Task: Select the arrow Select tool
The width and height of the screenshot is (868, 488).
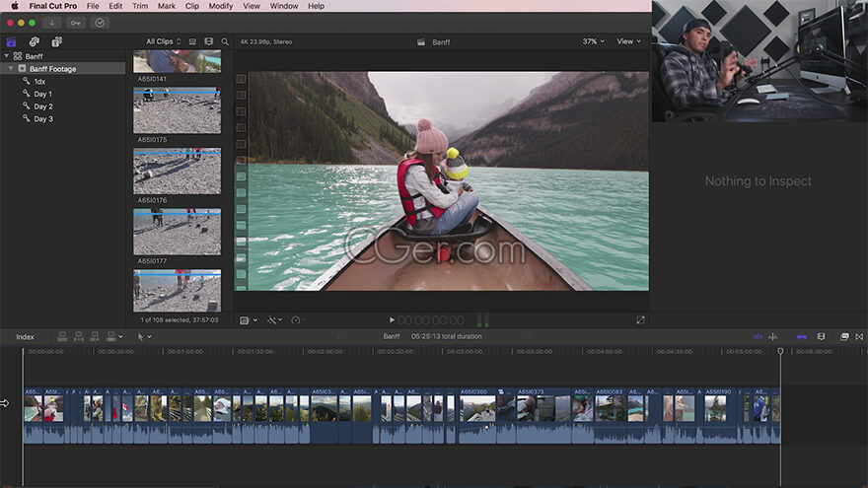Action: pos(141,336)
